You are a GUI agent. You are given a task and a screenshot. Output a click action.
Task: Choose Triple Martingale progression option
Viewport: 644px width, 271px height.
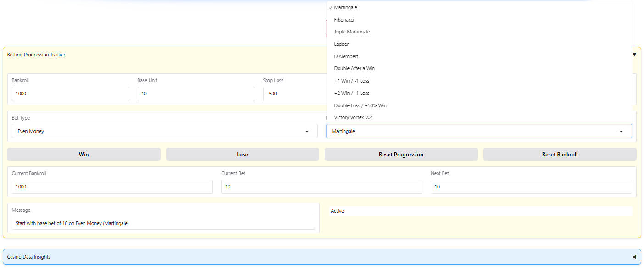[352, 32]
